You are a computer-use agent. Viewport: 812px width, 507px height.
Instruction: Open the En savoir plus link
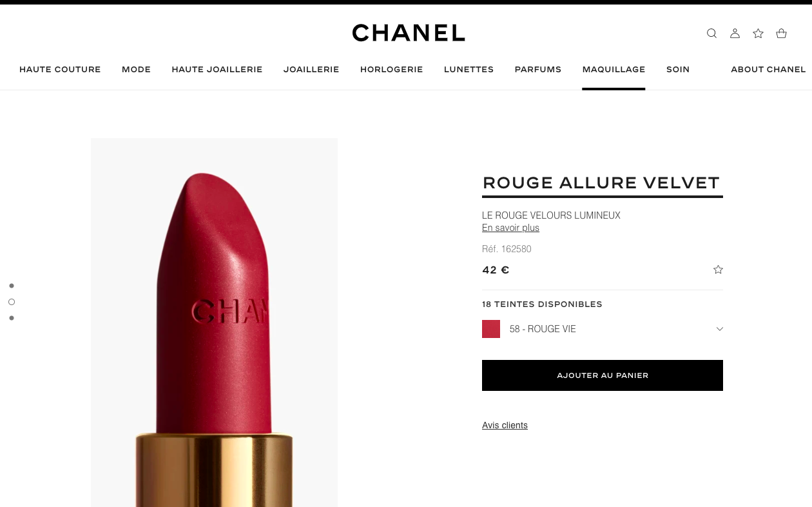[x=510, y=228]
